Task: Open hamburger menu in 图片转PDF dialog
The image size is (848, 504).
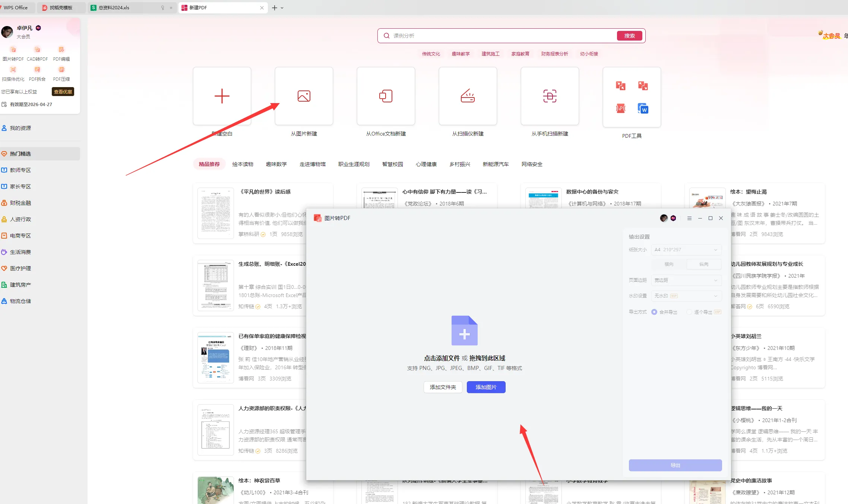Action: (689, 218)
